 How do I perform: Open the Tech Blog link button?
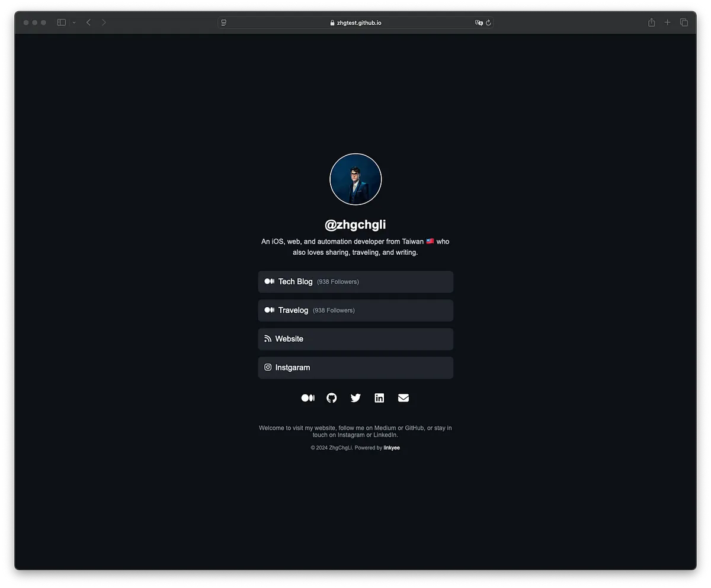355,282
